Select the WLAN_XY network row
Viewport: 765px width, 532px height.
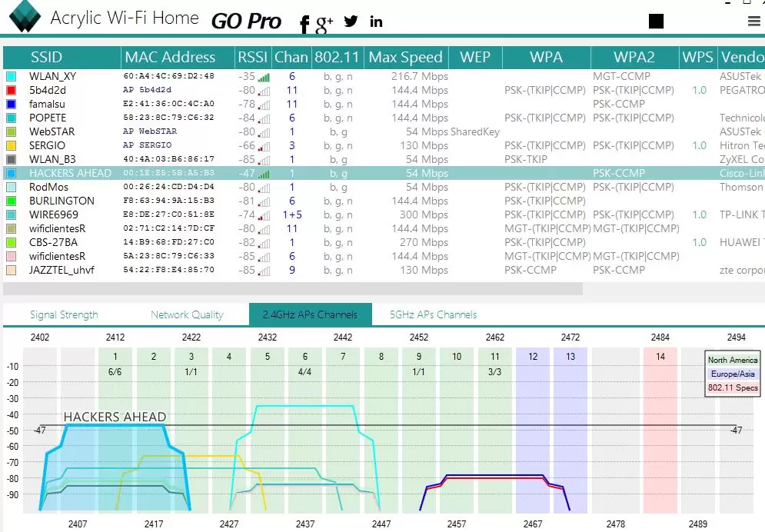tap(384, 77)
